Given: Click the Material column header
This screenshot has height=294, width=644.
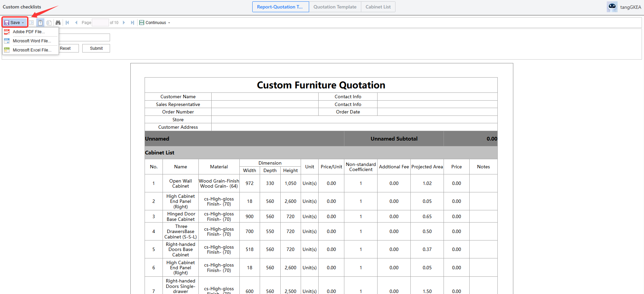Looking at the screenshot, I should tap(219, 167).
